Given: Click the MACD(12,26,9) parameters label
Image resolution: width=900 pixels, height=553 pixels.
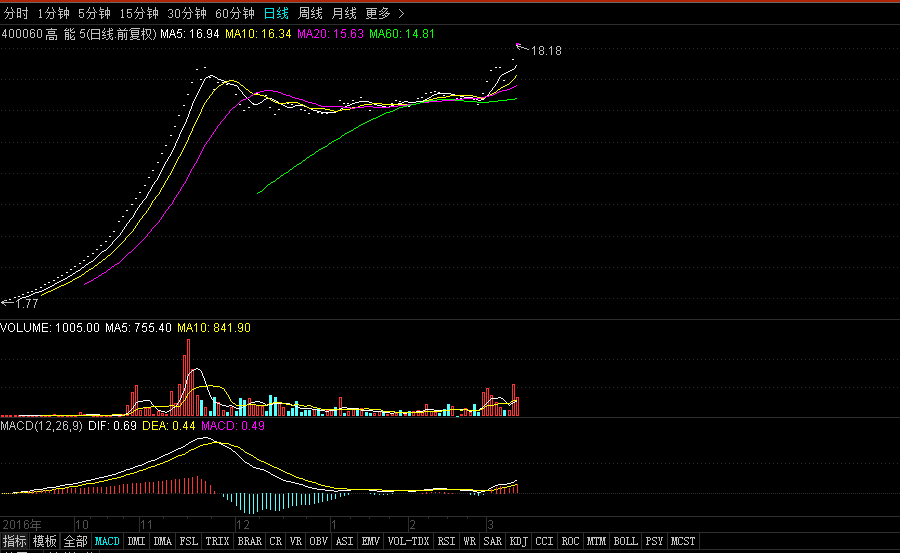Looking at the screenshot, I should 41,426.
